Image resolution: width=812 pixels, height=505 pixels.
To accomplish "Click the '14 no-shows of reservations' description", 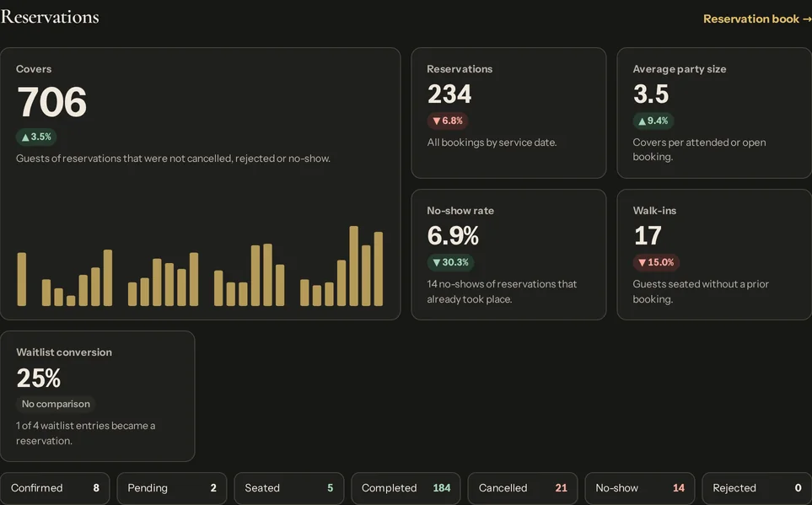I will [502, 292].
